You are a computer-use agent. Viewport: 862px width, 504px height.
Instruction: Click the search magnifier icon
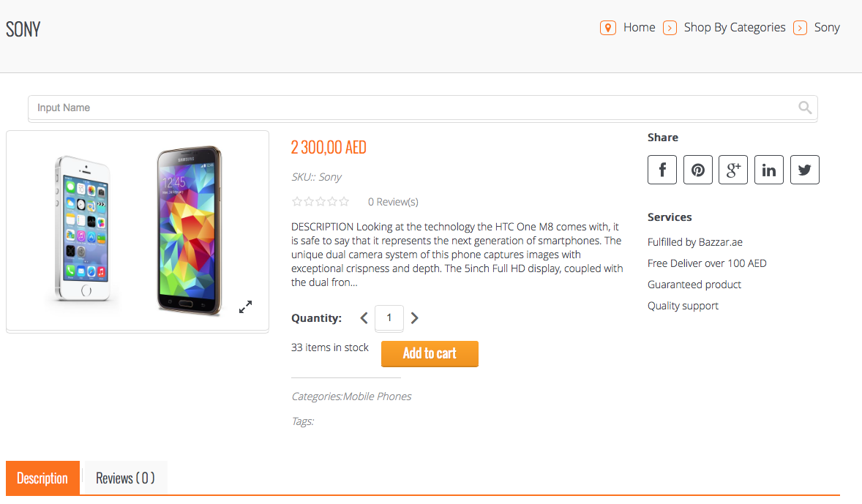(805, 108)
